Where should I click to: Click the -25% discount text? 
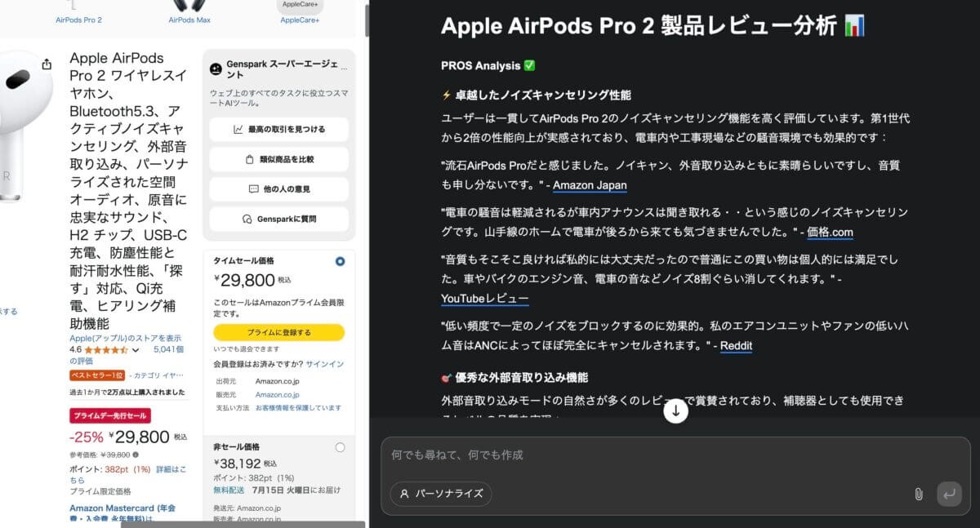point(87,437)
